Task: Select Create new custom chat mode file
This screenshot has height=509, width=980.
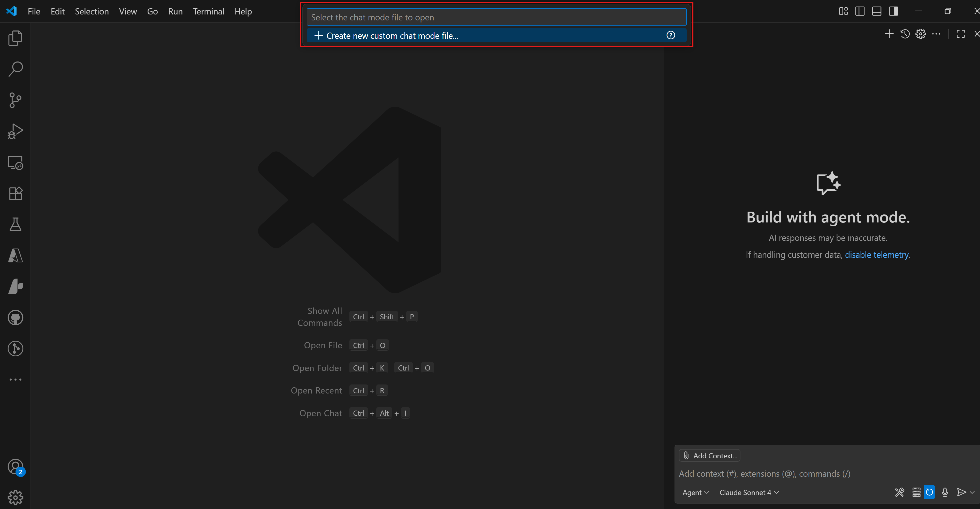Action: [x=496, y=35]
